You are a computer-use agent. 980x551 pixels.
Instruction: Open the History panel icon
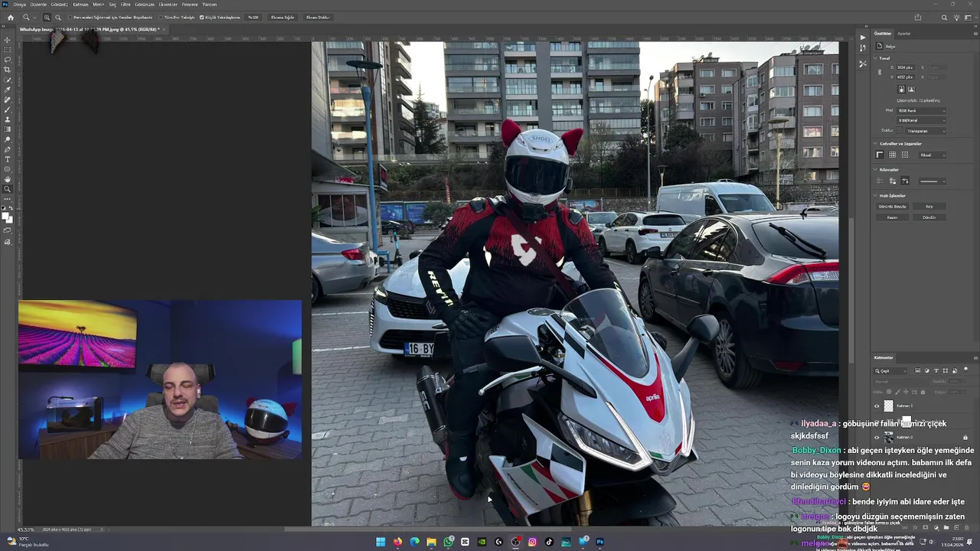pyautogui.click(x=863, y=47)
